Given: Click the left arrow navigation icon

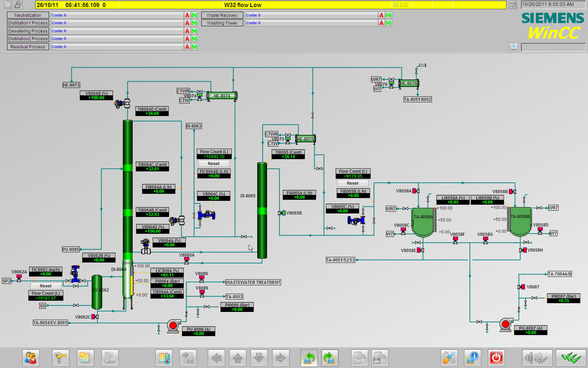Looking at the screenshot, I should point(216,358).
